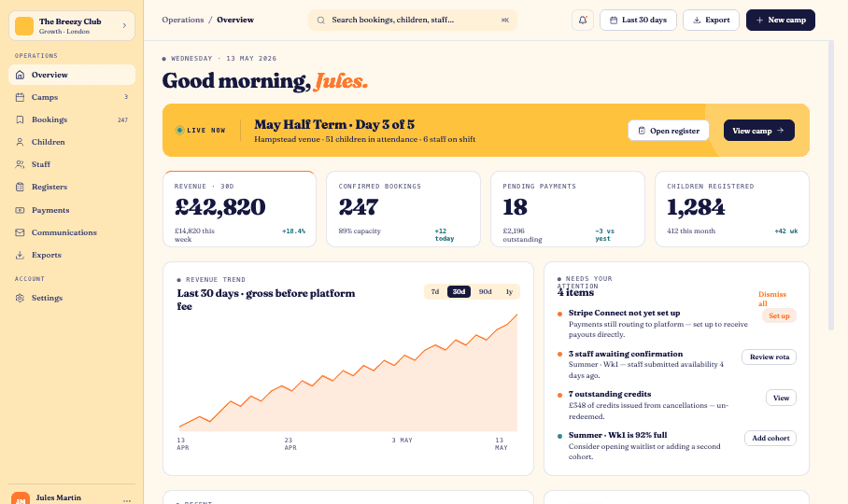The image size is (848, 504).
Task: Open Camps in the sidebar
Action: coord(72,97)
